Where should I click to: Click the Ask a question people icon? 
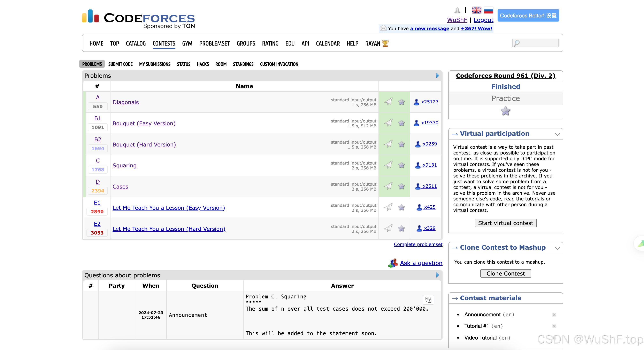(393, 263)
